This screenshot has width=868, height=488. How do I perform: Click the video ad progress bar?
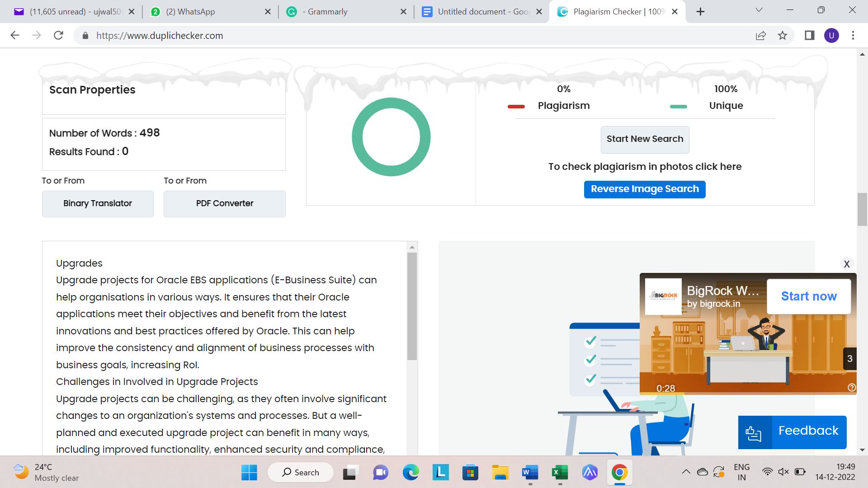pyautogui.click(x=748, y=394)
